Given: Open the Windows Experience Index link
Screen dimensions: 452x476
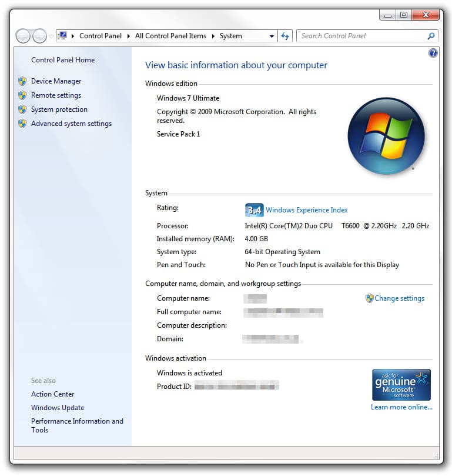Looking at the screenshot, I should pyautogui.click(x=306, y=210).
